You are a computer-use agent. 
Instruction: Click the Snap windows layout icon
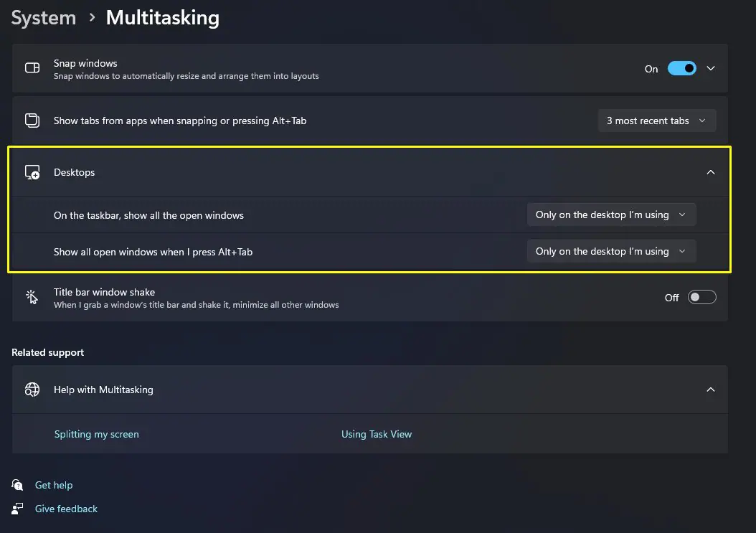click(x=32, y=68)
